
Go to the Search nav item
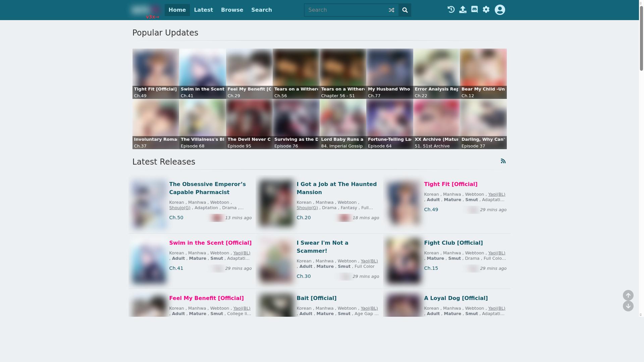pos(261,10)
